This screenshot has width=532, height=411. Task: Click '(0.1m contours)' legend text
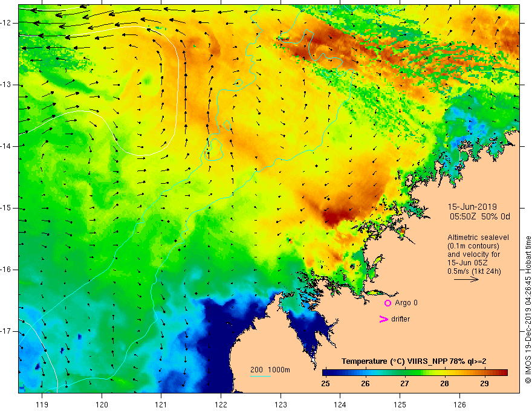[x=473, y=246]
